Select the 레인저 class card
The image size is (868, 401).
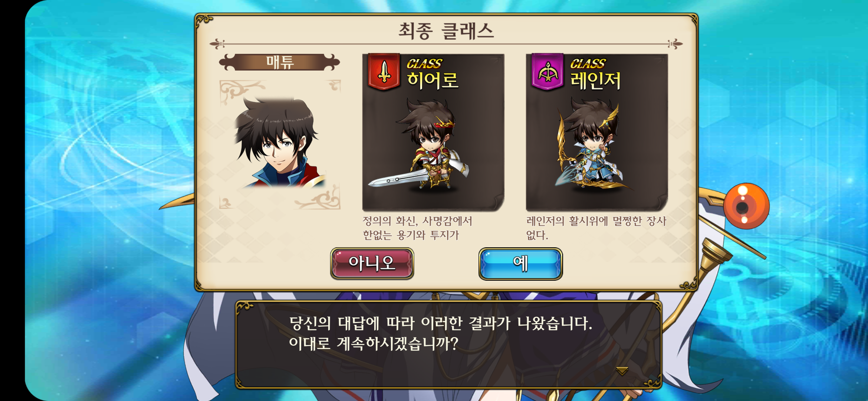(x=596, y=133)
